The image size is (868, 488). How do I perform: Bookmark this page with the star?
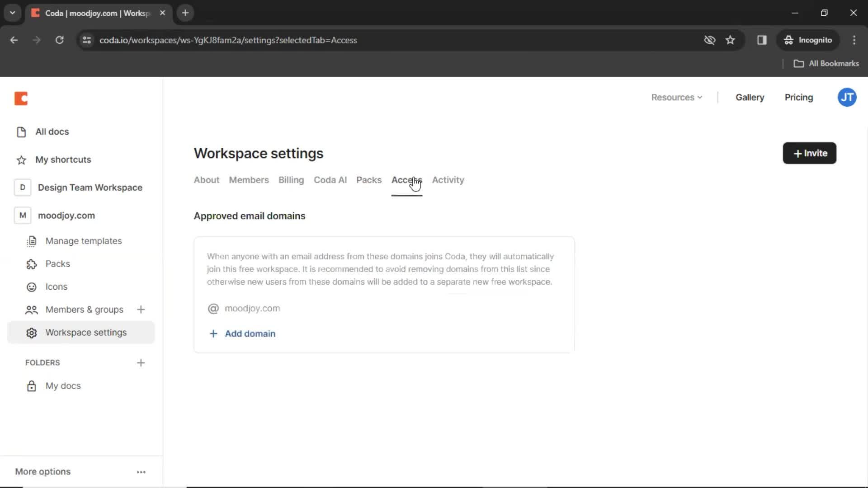[730, 40]
